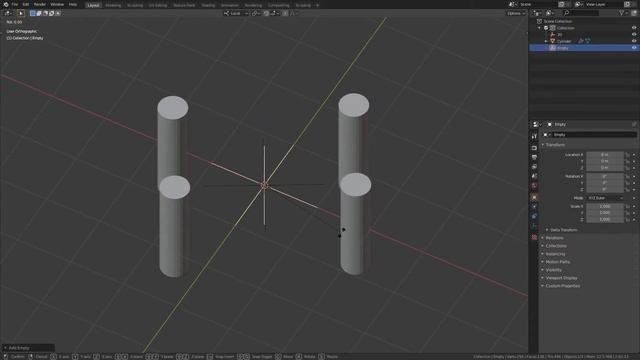Switch to the Texture Paint workspace tab
Viewport: 640px width, 360px height.
point(184,5)
